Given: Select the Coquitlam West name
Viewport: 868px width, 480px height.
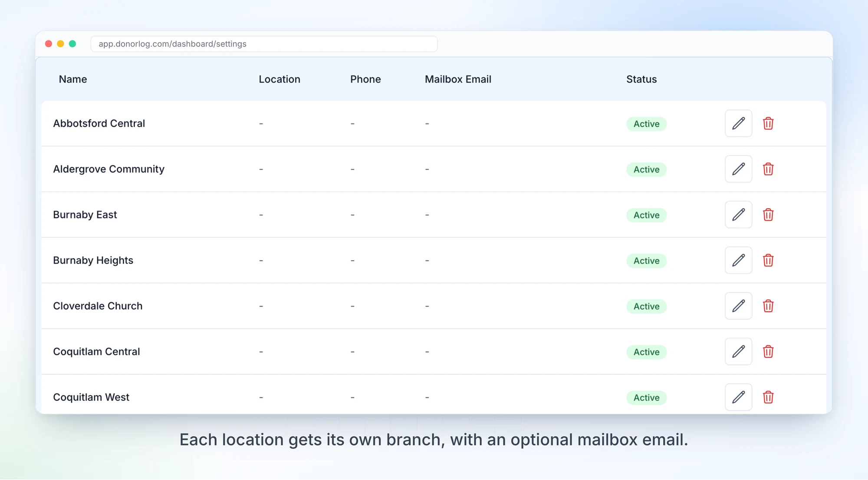Looking at the screenshot, I should point(91,397).
